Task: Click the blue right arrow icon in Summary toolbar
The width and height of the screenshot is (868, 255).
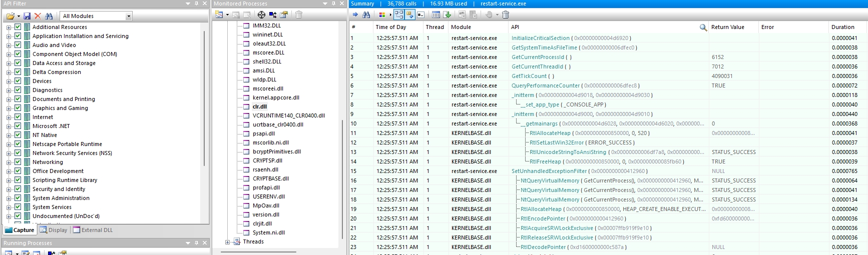Action: (x=355, y=15)
